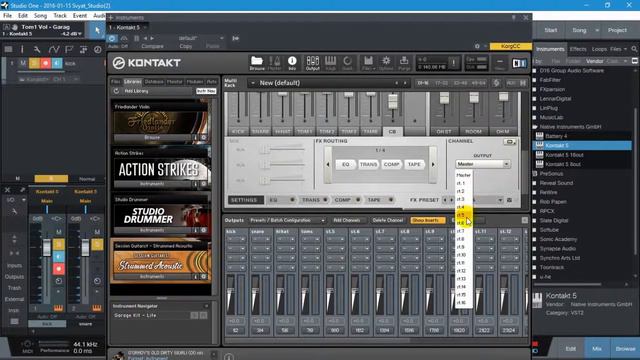Screen dimensions: 640x360
Task: Click the search icon in the browser panel
Action: point(634,49)
